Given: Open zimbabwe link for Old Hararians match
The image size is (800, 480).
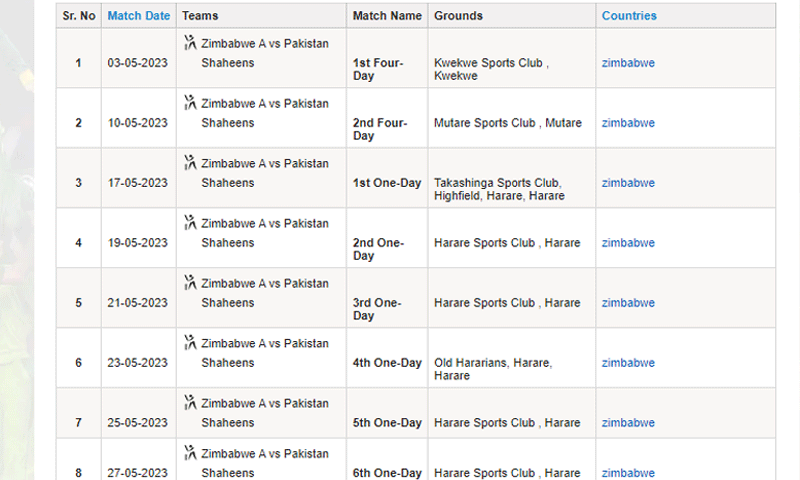Looking at the screenshot, I should pos(628,363).
